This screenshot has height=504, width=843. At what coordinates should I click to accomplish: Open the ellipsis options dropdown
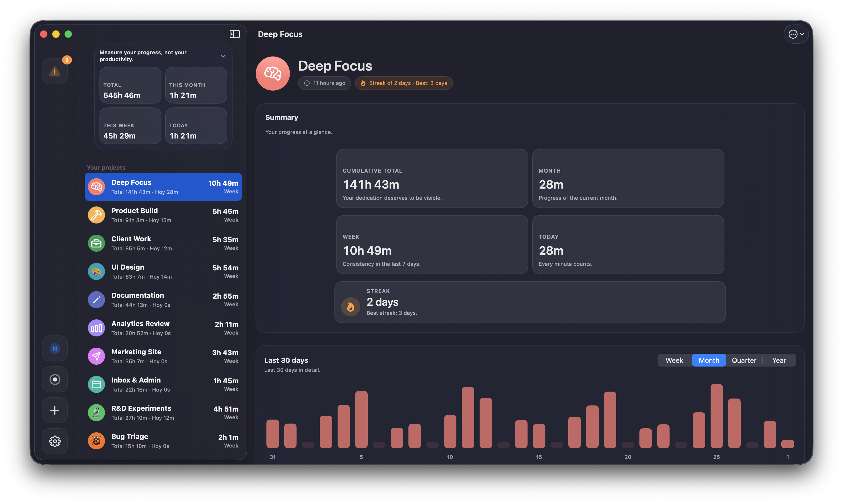click(x=796, y=34)
